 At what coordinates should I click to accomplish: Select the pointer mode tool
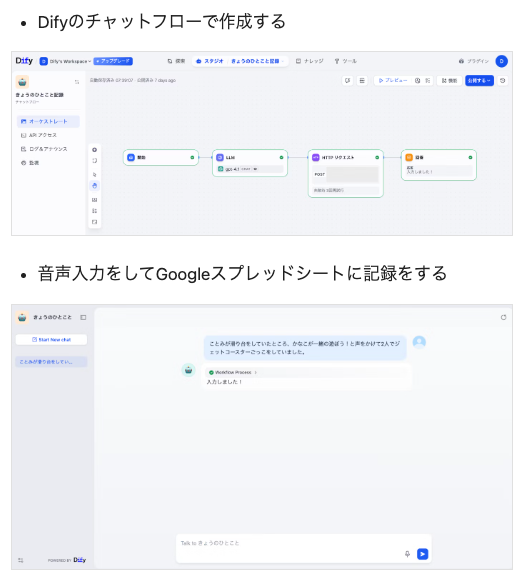click(x=94, y=175)
